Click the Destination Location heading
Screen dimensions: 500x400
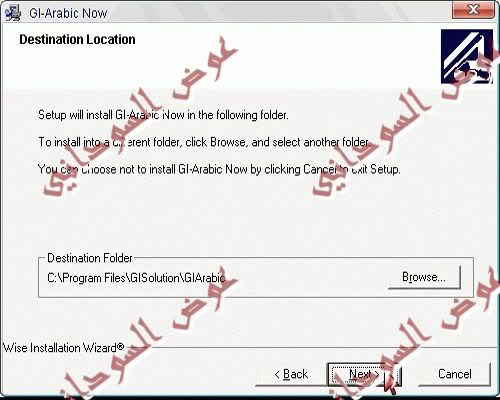coord(77,39)
